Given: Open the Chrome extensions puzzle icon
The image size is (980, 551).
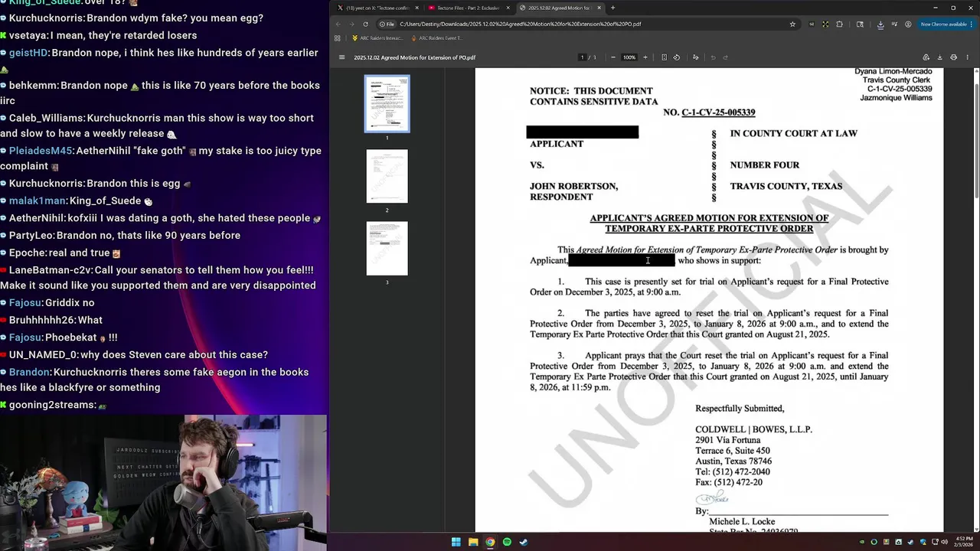Looking at the screenshot, I should [840, 24].
